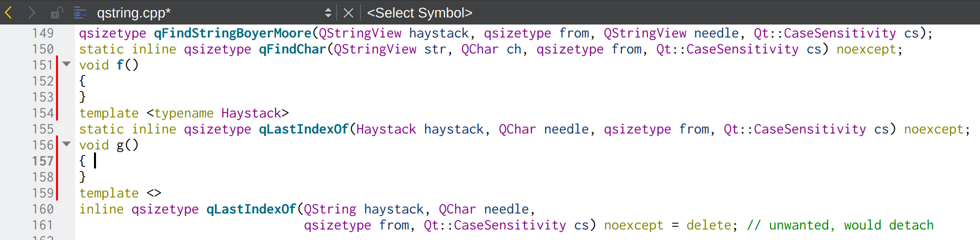
Task: Click the qFindChar function name
Action: pyautogui.click(x=292, y=49)
